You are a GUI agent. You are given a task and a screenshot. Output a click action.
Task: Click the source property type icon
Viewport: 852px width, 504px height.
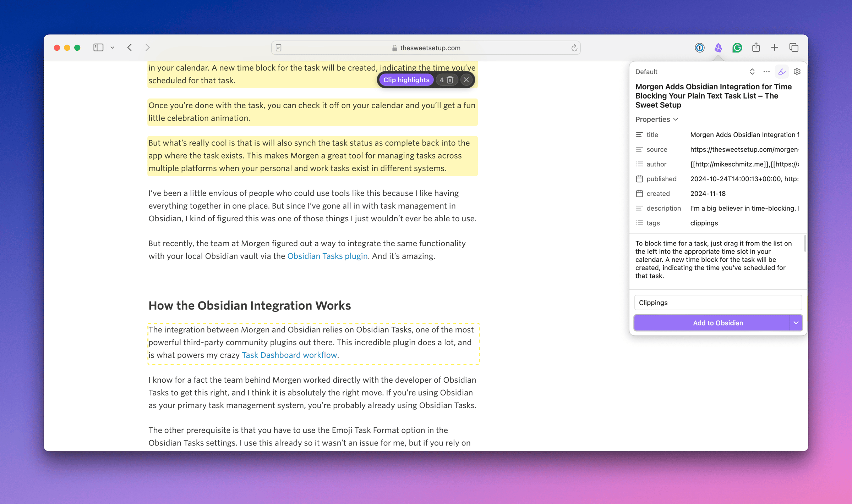[639, 149]
